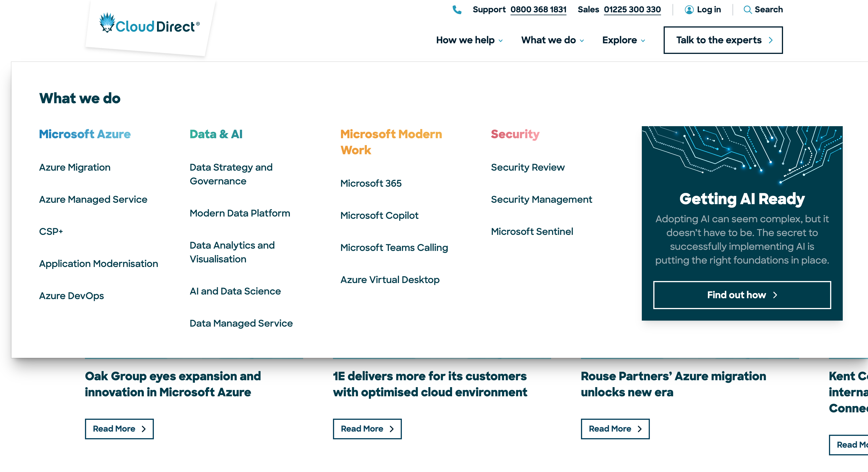Click arrow in Rouse Partners Read More button

(x=640, y=429)
